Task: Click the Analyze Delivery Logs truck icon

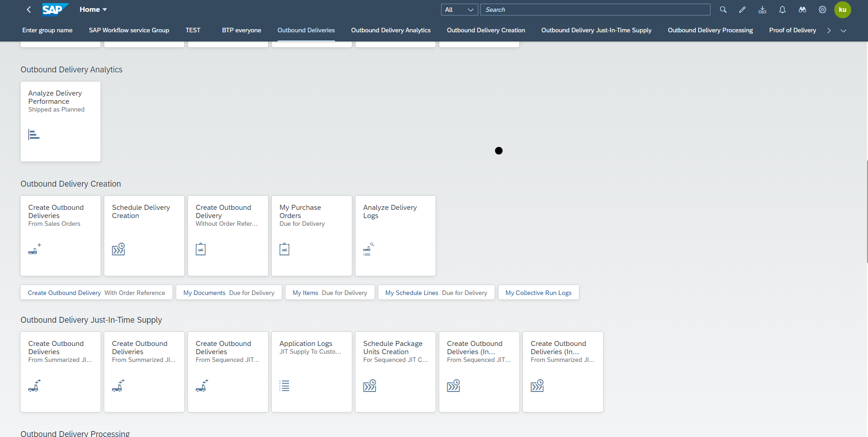Action: click(x=368, y=249)
